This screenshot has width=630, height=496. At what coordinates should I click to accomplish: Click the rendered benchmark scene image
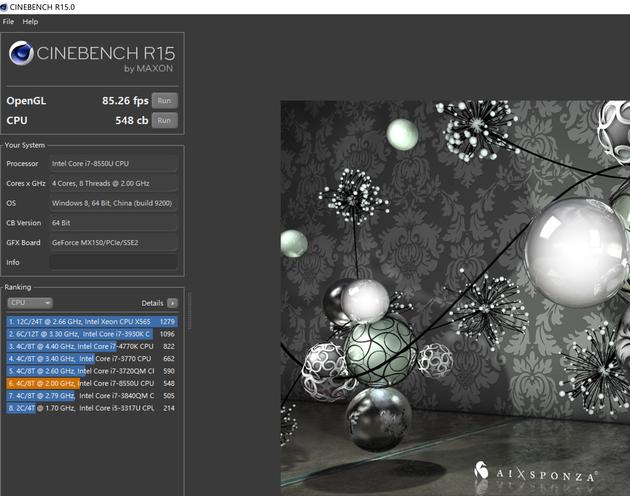(455, 298)
